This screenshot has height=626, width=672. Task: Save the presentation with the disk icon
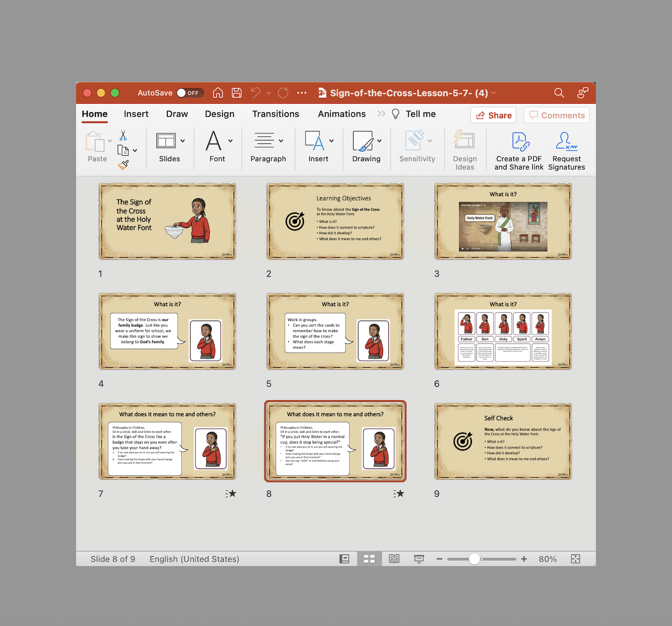click(x=237, y=93)
